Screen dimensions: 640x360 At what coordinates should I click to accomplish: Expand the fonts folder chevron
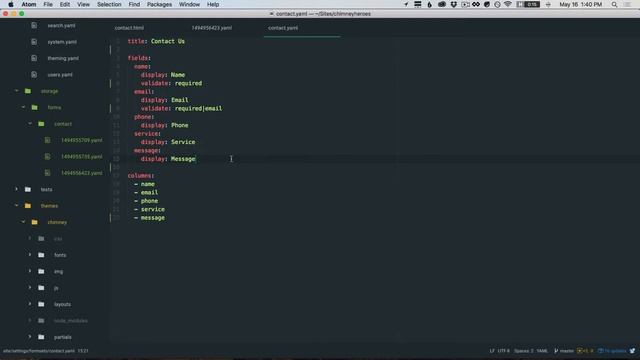coord(30,255)
